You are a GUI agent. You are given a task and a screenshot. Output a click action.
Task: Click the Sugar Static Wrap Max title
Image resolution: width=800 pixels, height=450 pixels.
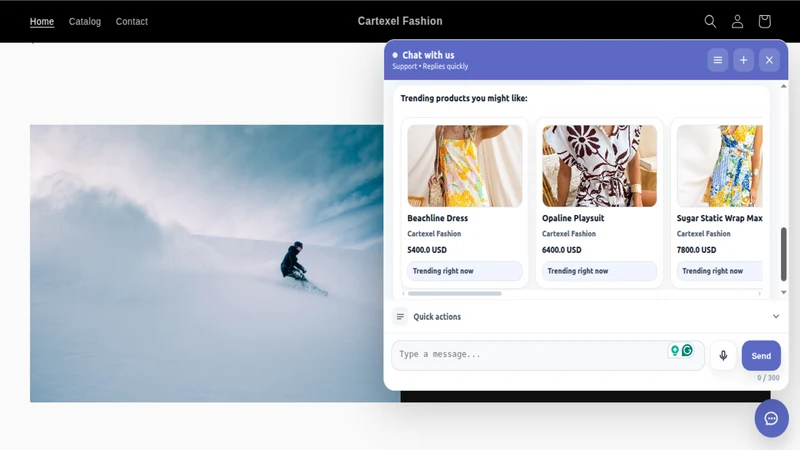click(x=719, y=218)
